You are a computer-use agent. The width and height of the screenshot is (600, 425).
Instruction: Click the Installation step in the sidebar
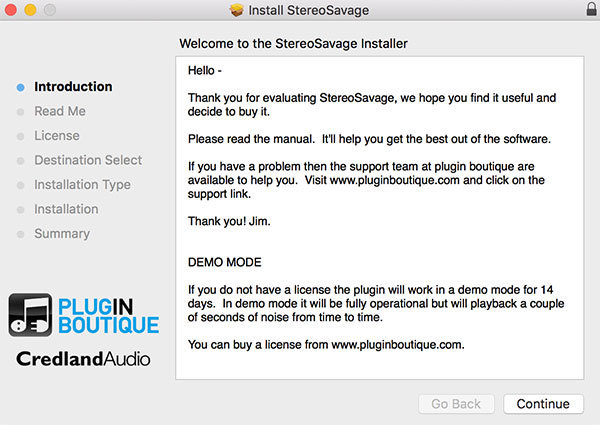pos(66,209)
